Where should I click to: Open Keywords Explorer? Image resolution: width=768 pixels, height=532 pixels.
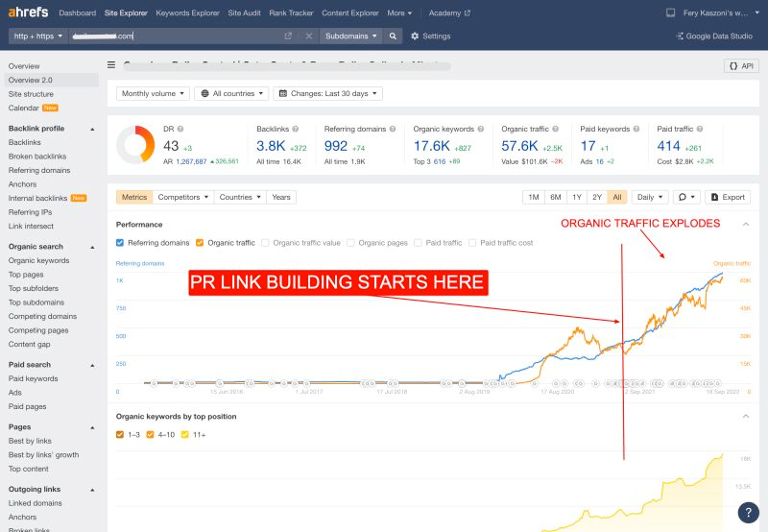[187, 12]
